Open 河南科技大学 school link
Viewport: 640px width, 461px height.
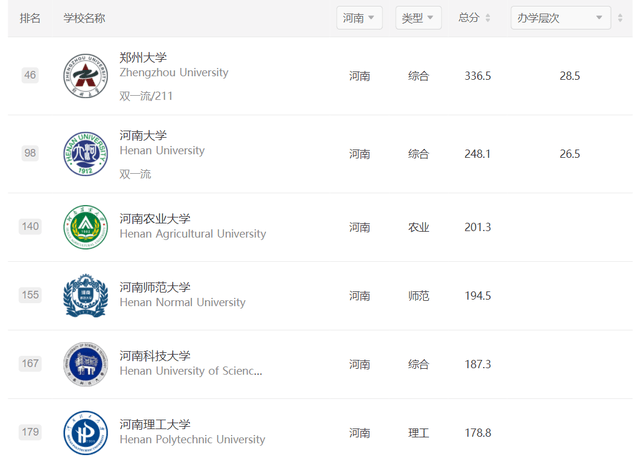pos(155,356)
